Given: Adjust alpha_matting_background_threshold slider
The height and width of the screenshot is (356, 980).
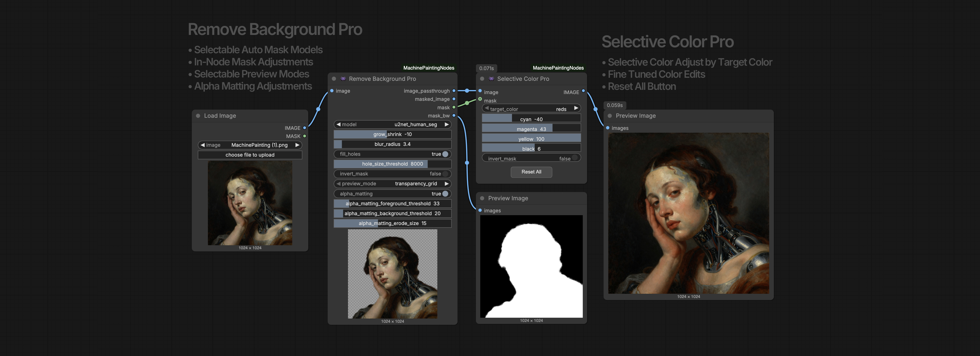Looking at the screenshot, I should pyautogui.click(x=393, y=213).
